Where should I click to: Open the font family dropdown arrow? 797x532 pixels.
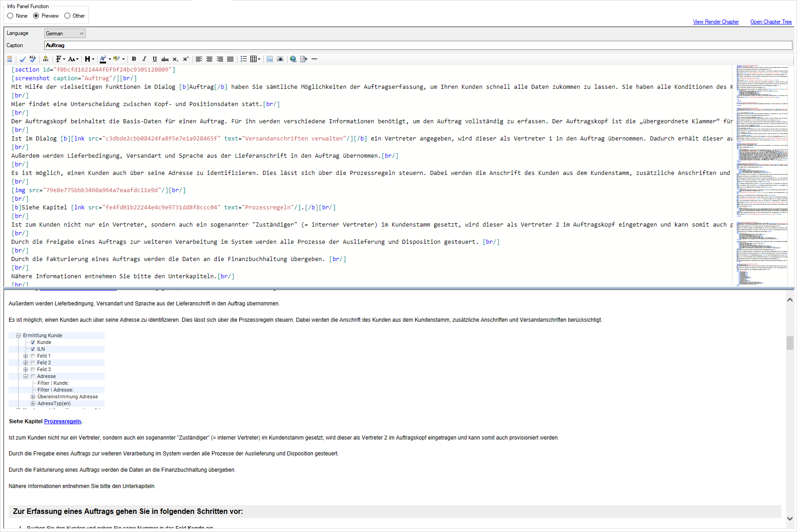(x=64, y=59)
